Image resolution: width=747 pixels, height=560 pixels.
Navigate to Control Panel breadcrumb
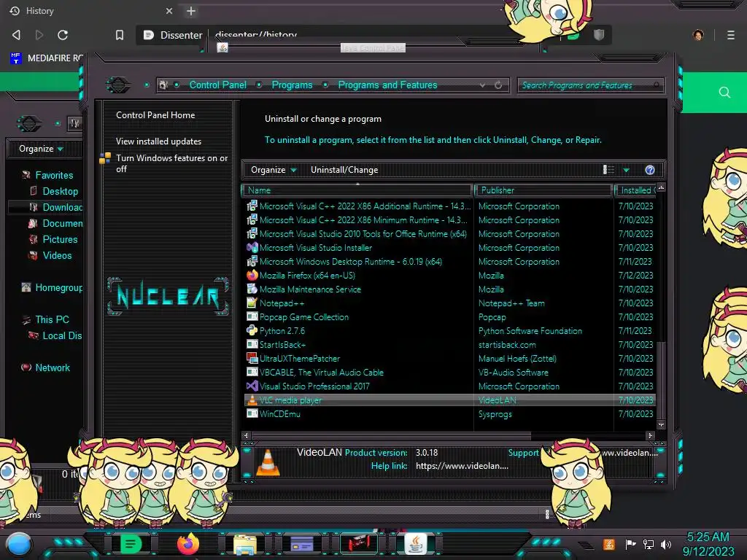[217, 85]
